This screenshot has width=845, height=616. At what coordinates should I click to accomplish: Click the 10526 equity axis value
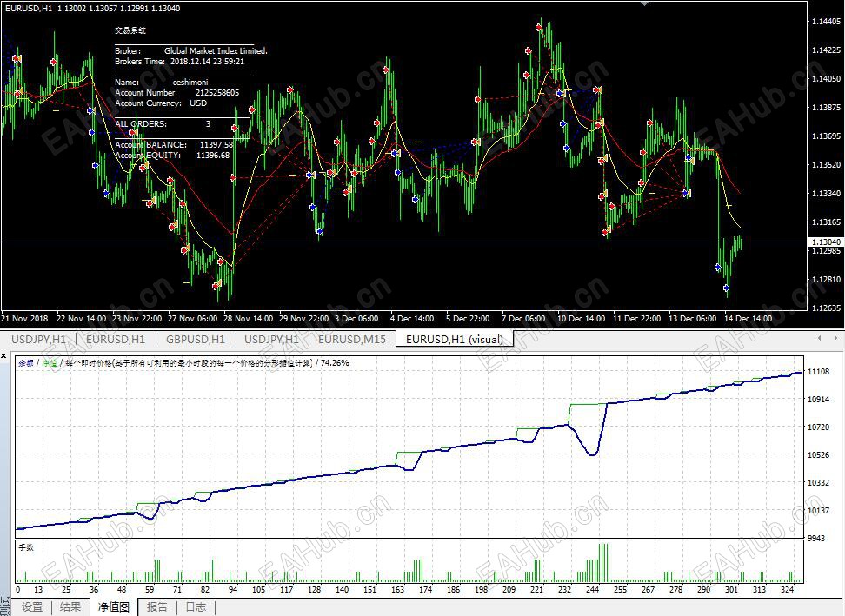tap(818, 455)
